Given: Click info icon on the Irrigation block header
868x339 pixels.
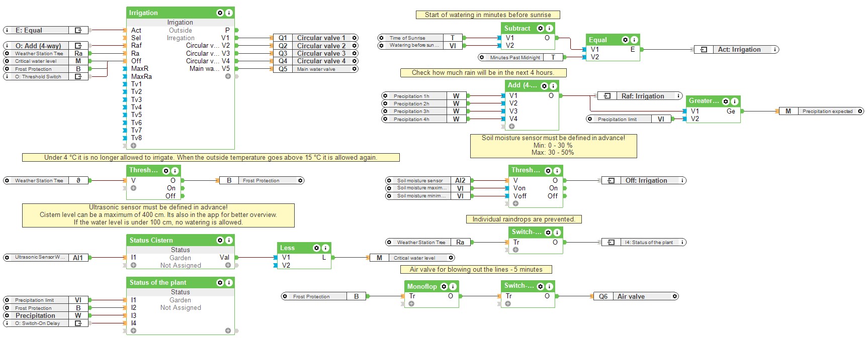Looking at the screenshot, I should 229,13.
